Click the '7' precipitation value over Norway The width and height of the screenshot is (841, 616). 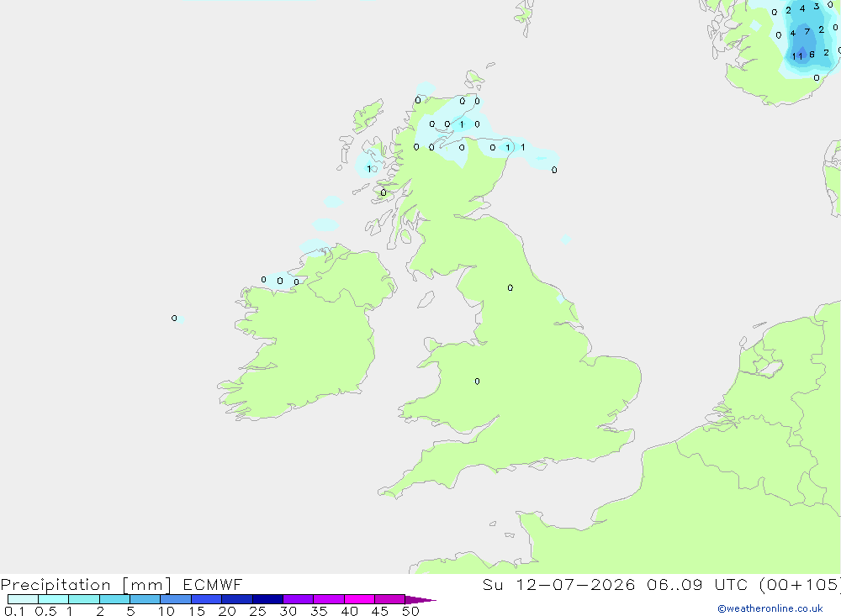pyautogui.click(x=807, y=32)
